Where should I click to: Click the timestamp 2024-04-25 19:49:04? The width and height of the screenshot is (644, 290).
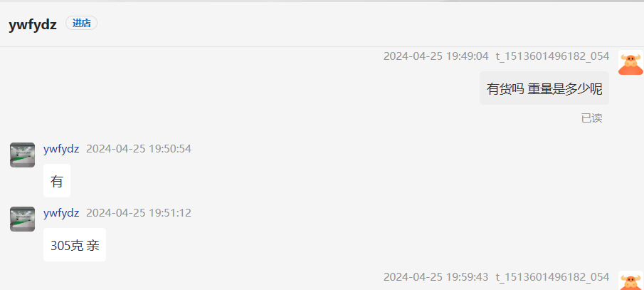(x=436, y=56)
